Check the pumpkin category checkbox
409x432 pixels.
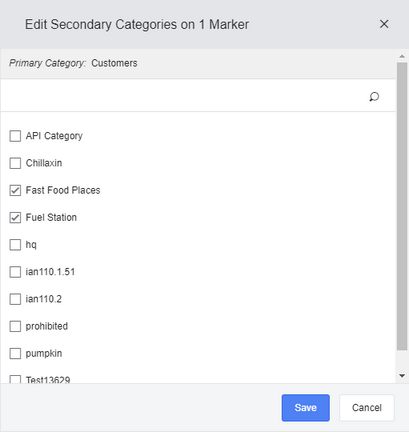(15, 353)
